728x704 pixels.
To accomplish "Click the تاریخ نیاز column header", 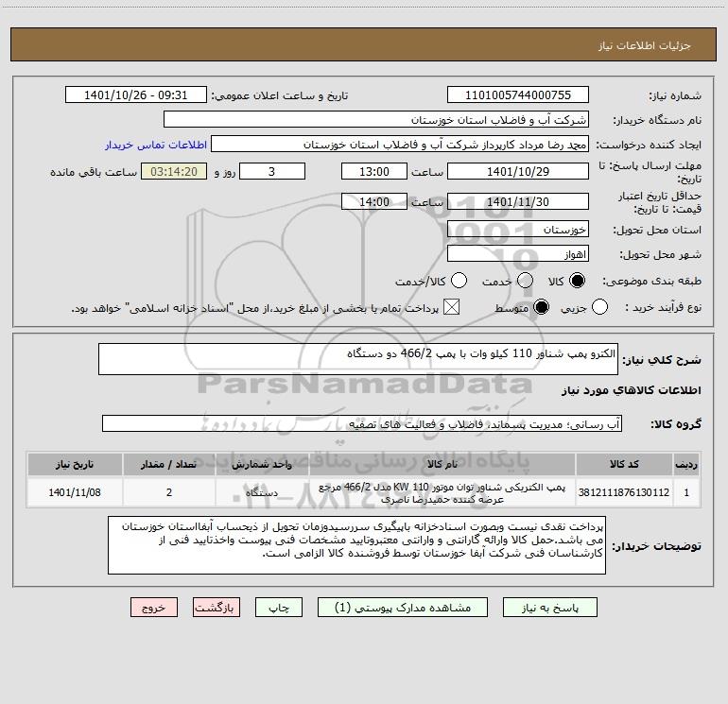I will (x=75, y=465).
